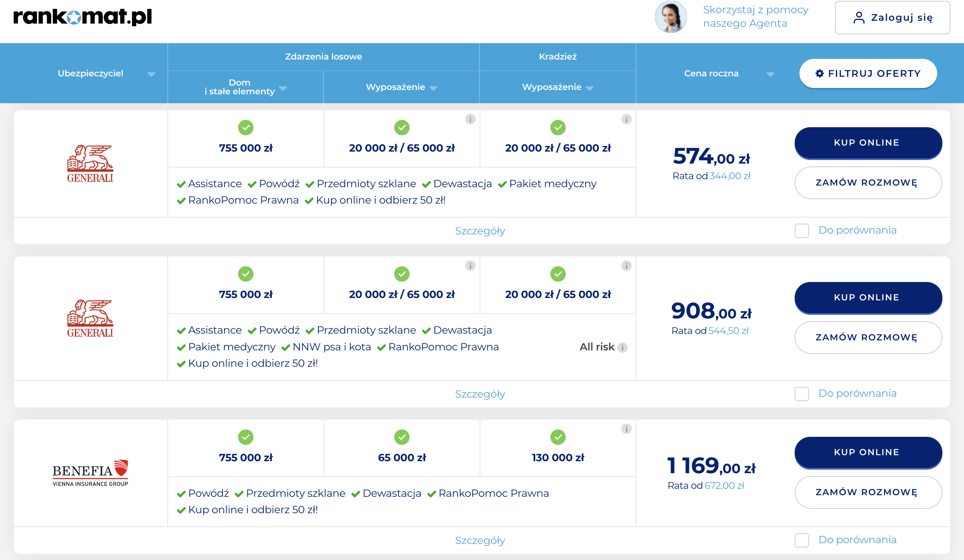Image resolution: width=964 pixels, height=560 pixels.
Task: Click the 574,00 zł annual price
Action: pyautogui.click(x=711, y=156)
